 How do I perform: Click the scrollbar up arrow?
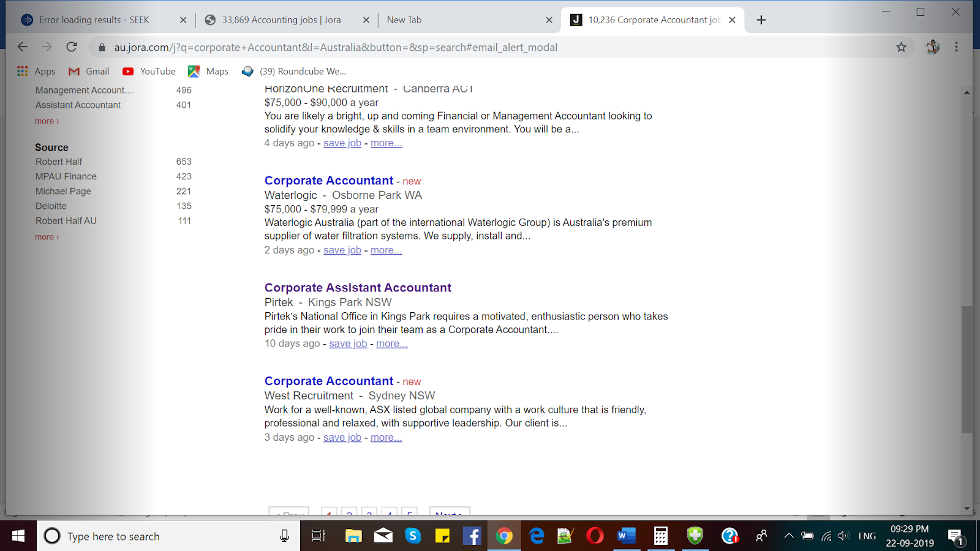(967, 92)
